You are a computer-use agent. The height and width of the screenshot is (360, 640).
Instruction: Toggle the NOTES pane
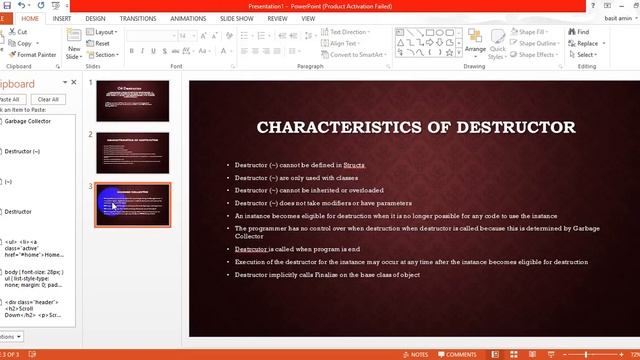(x=416, y=354)
